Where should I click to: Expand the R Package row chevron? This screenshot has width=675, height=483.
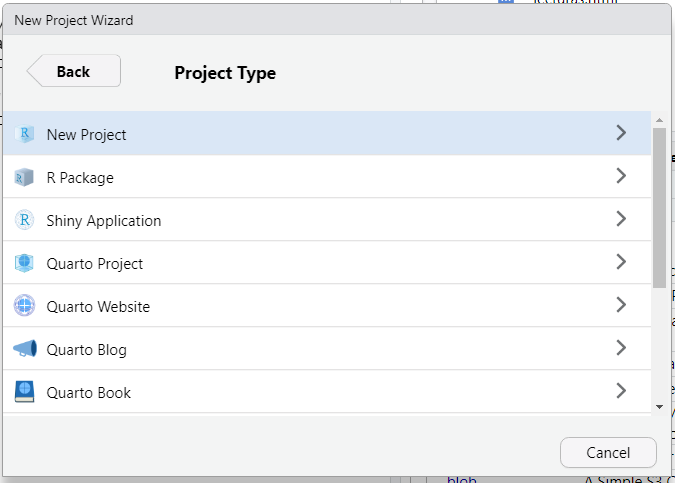pos(621,176)
